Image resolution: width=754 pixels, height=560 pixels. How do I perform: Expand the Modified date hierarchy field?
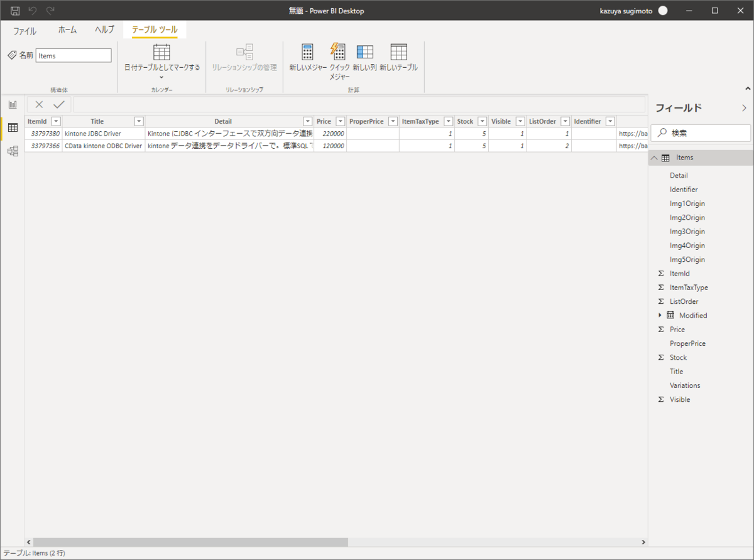pos(660,315)
